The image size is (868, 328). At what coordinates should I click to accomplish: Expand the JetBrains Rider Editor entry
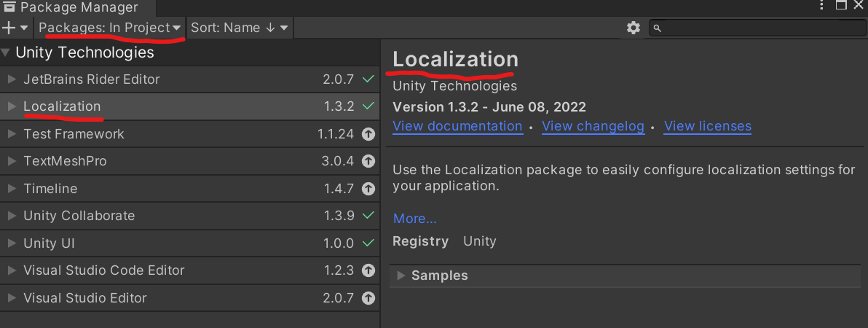[12, 79]
